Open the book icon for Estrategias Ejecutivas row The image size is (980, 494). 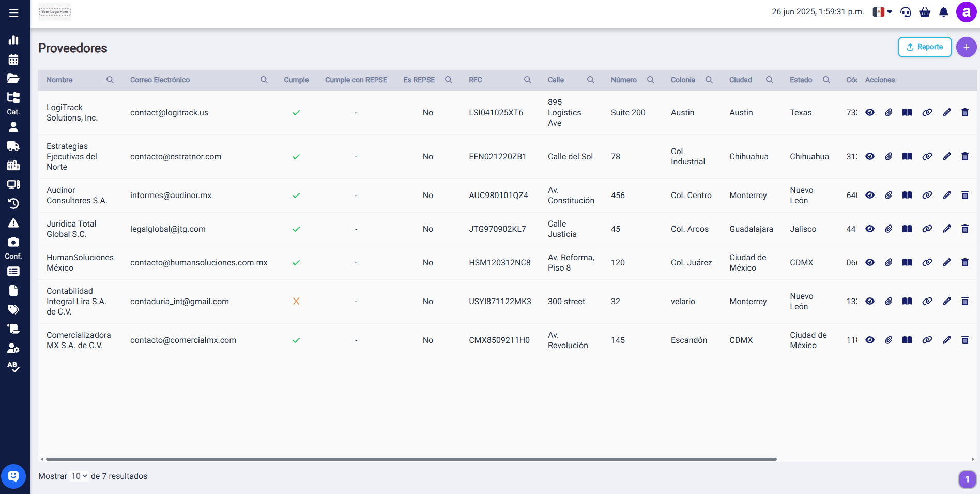click(x=907, y=156)
